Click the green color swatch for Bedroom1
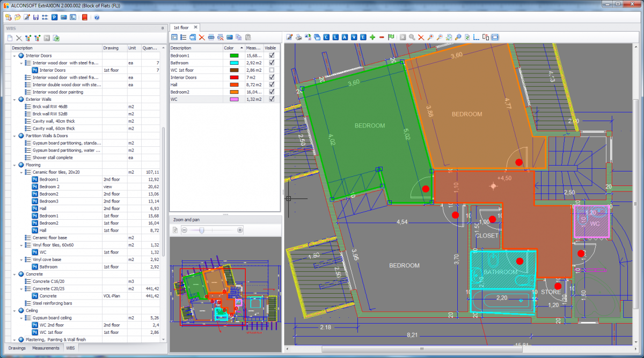The height and width of the screenshot is (358, 644). pyautogui.click(x=233, y=55)
